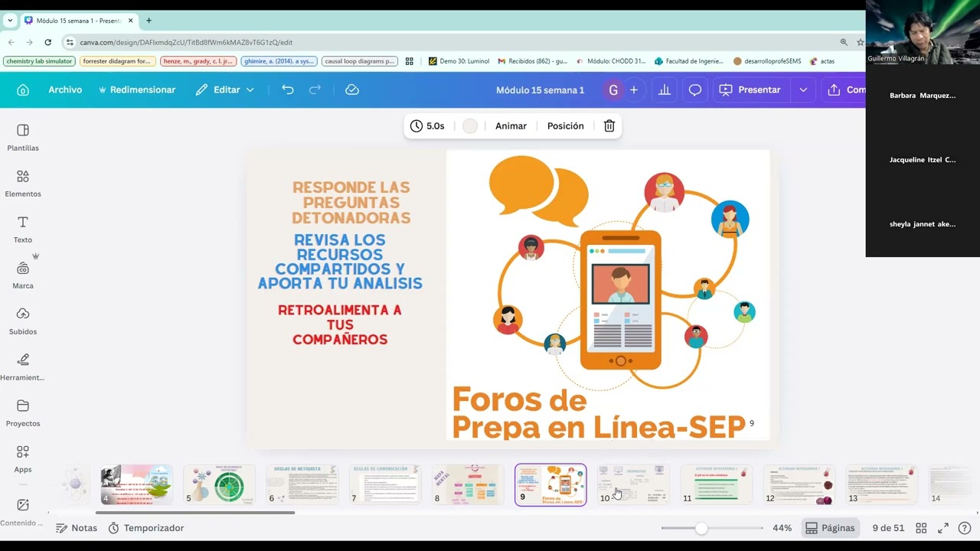This screenshot has height=551, width=980.
Task: Click the Compartir share button
Action: 844,90
